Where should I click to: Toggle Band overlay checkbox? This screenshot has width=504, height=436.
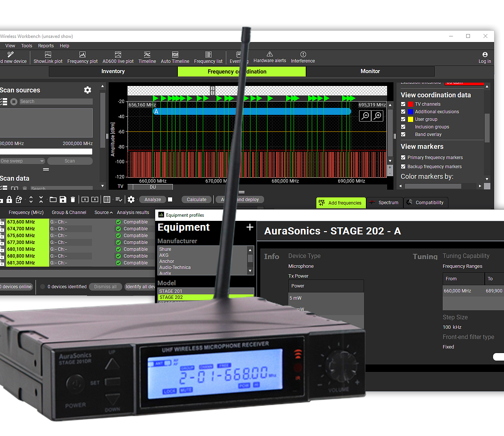pos(403,134)
